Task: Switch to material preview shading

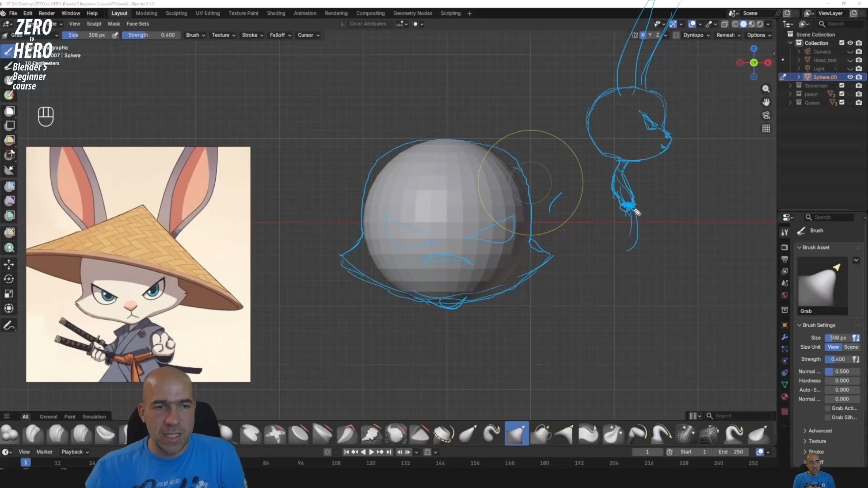Action: 752,24
